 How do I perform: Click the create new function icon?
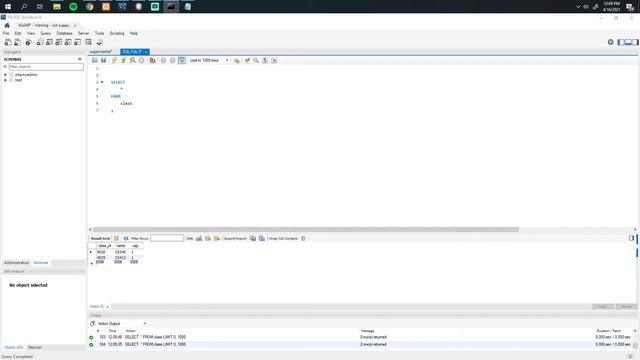pyautogui.click(x=77, y=42)
